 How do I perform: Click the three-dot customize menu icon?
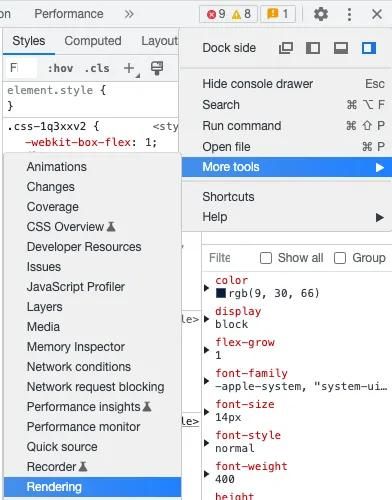coord(349,14)
